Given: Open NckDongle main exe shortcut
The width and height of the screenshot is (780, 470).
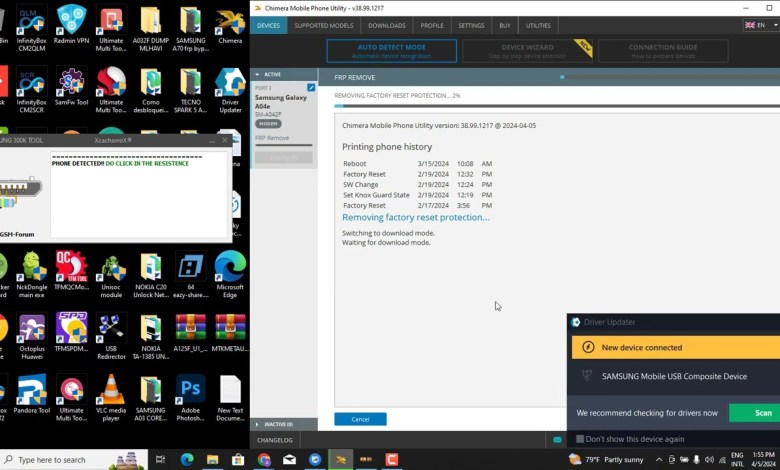Looking at the screenshot, I should coord(31,275).
